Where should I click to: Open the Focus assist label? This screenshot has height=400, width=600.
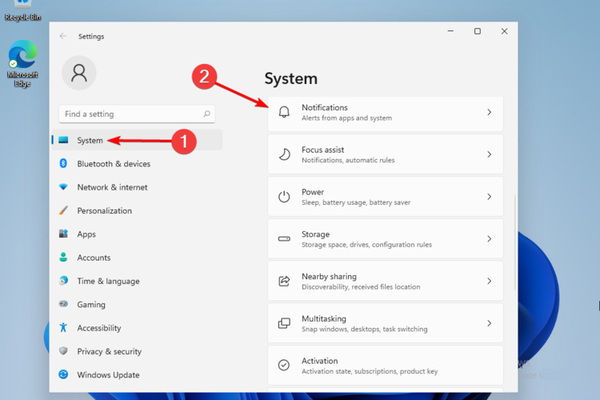click(323, 150)
